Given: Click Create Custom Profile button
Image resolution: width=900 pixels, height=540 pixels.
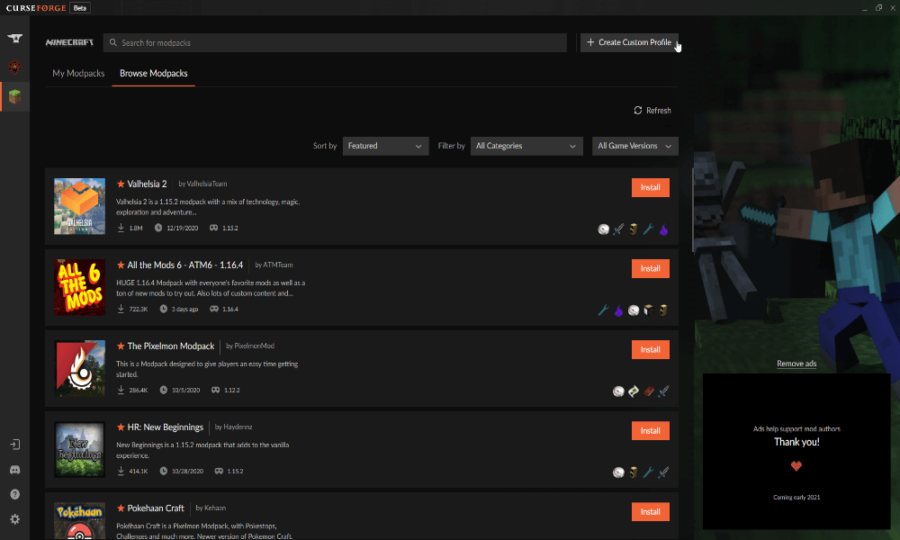Looking at the screenshot, I should pos(629,42).
